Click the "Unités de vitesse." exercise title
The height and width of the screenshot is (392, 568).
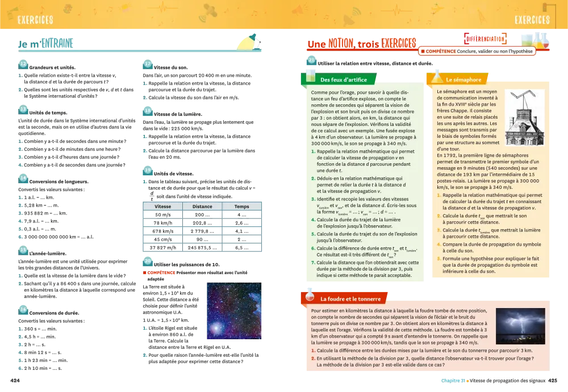pyautogui.click(x=173, y=174)
